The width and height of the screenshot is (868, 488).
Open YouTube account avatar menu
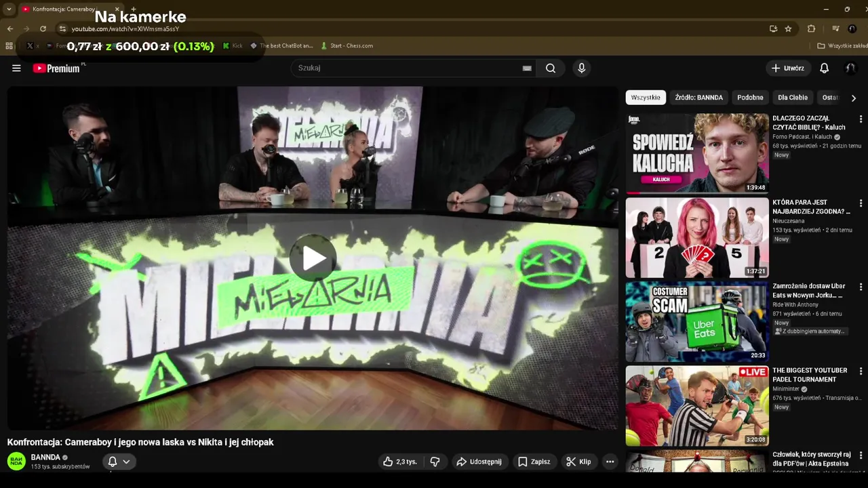pyautogui.click(x=850, y=68)
